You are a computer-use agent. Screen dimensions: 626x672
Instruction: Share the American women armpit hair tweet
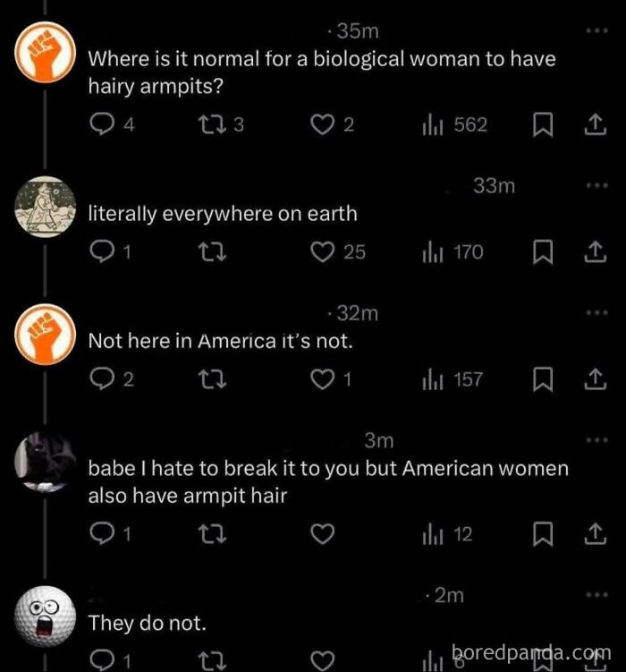[x=596, y=534]
